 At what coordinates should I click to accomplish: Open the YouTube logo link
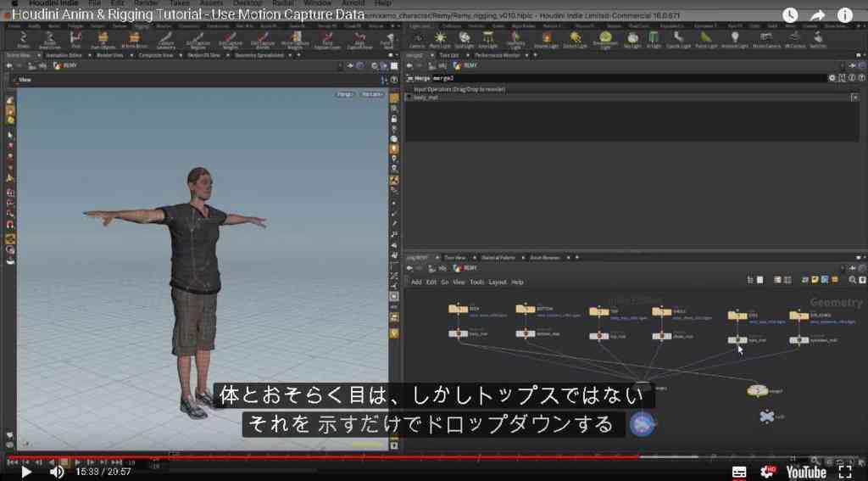pyautogui.click(x=806, y=473)
